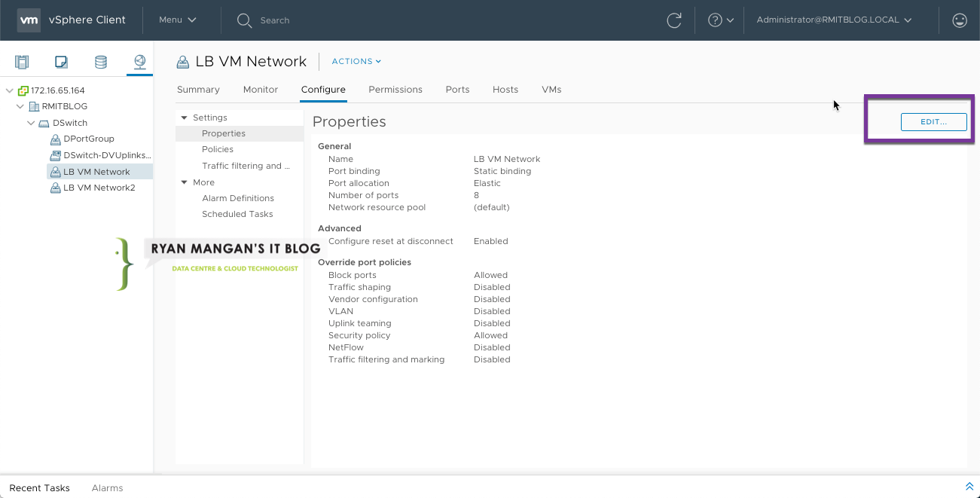Switch to the Summary tab
This screenshot has height=498, width=980.
pyautogui.click(x=198, y=90)
